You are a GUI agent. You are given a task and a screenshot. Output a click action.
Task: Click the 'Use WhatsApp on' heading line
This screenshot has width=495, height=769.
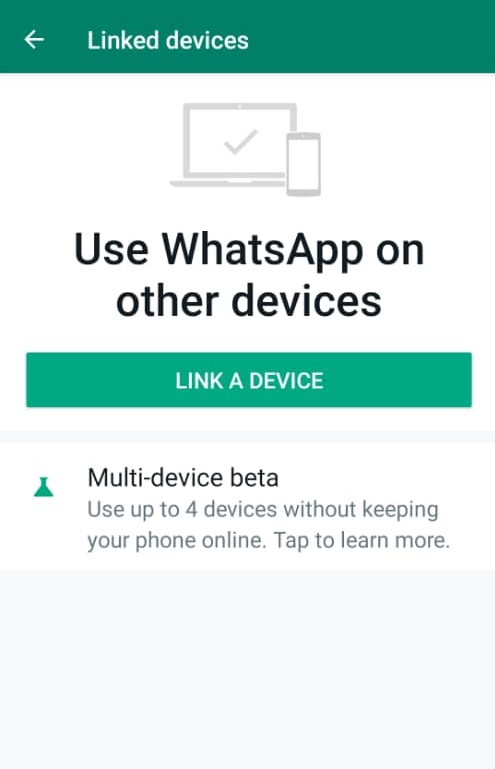point(249,250)
